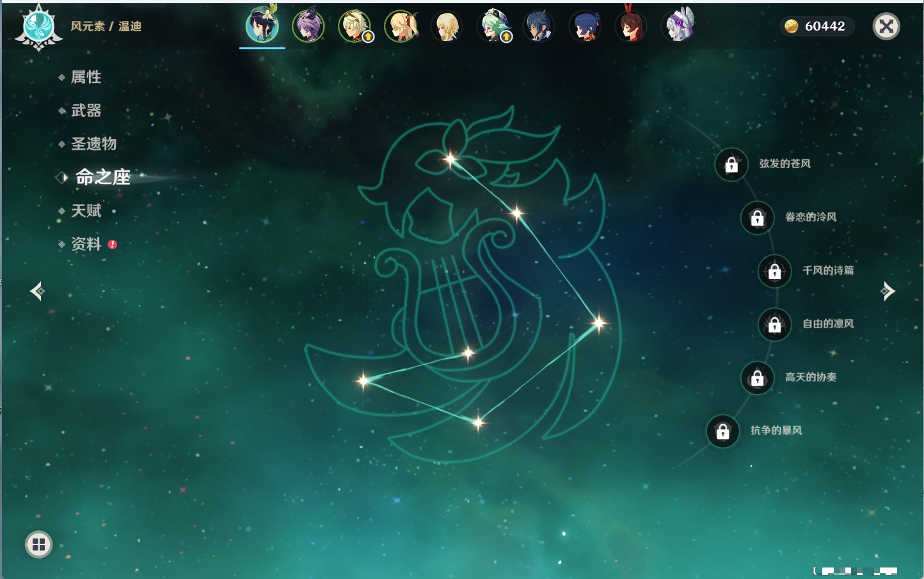Click the lock icon beside 抗争的暴风
Image resolution: width=924 pixels, height=579 pixels.
(x=722, y=431)
